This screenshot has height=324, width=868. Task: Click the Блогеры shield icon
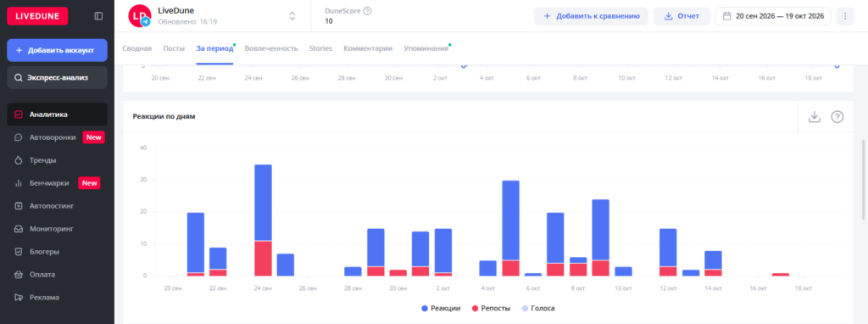pos(19,251)
